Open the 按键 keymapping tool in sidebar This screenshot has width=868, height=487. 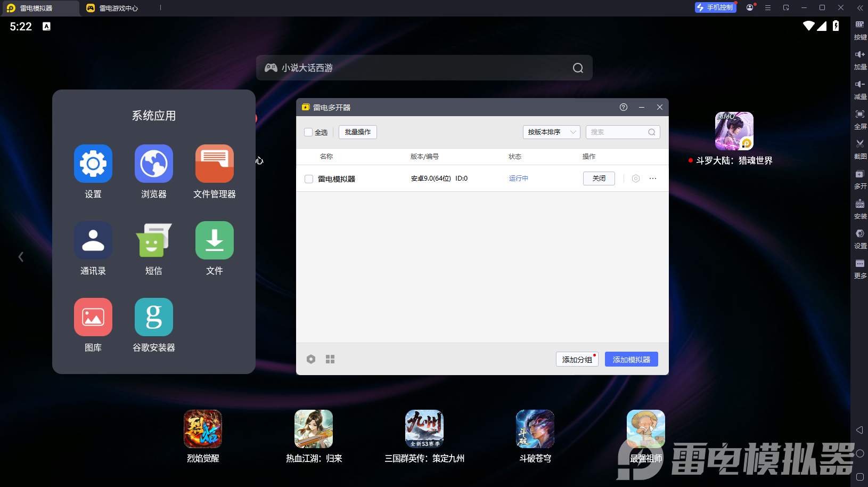[x=860, y=30]
